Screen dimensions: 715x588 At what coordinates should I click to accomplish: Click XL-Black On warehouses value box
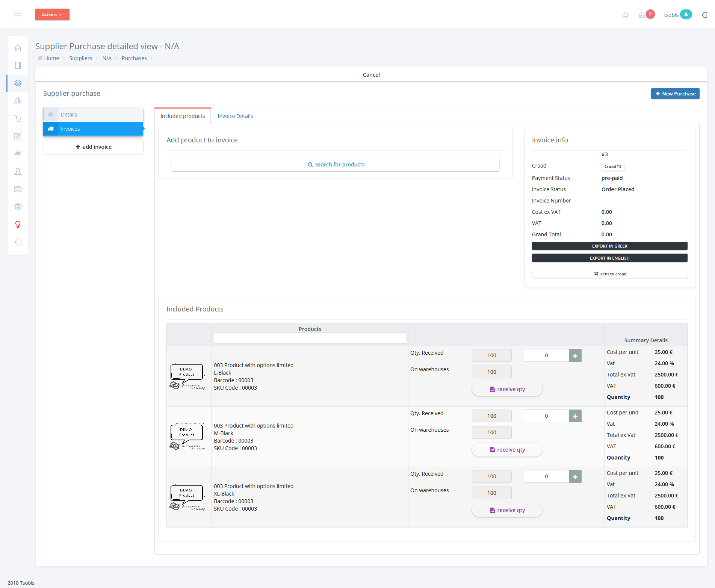[491, 493]
